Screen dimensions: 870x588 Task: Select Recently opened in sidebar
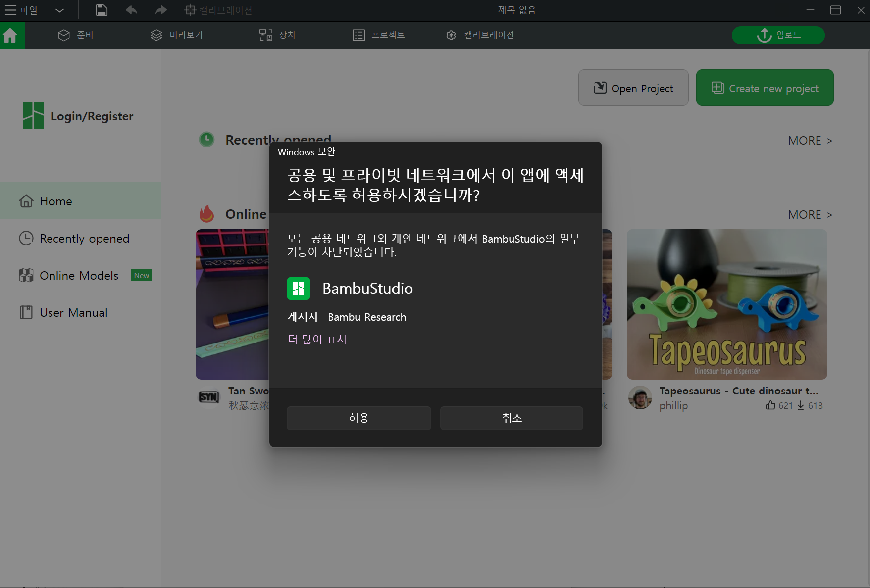pyautogui.click(x=81, y=238)
